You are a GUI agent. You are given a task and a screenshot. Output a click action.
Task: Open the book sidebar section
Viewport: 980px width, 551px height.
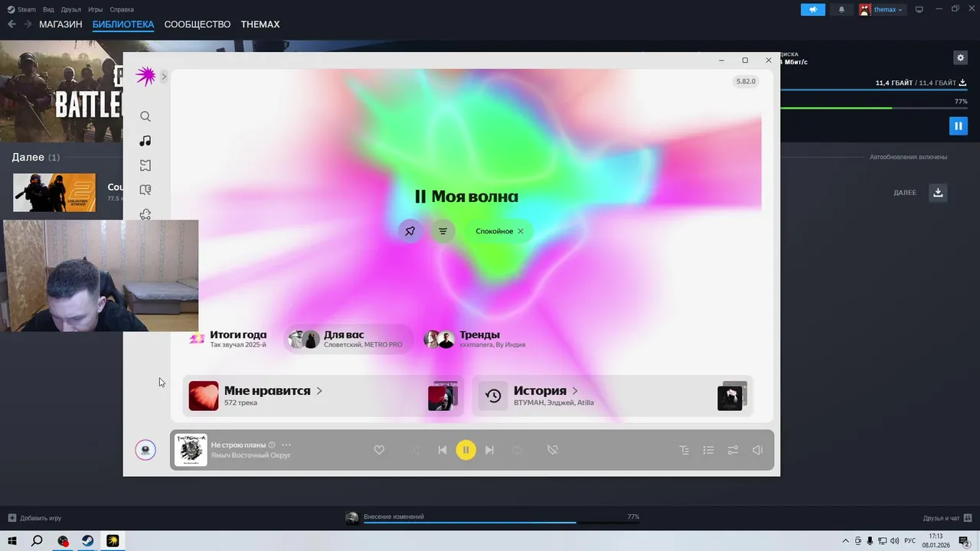(145, 190)
